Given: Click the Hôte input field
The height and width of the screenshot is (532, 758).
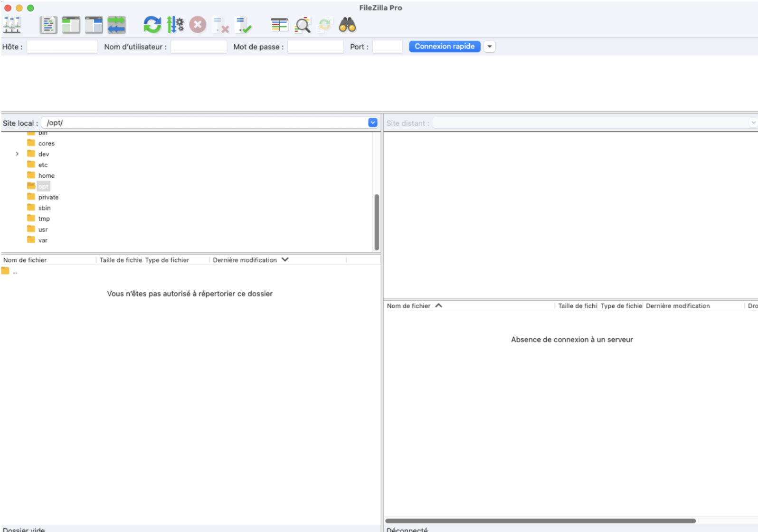Looking at the screenshot, I should [62, 47].
